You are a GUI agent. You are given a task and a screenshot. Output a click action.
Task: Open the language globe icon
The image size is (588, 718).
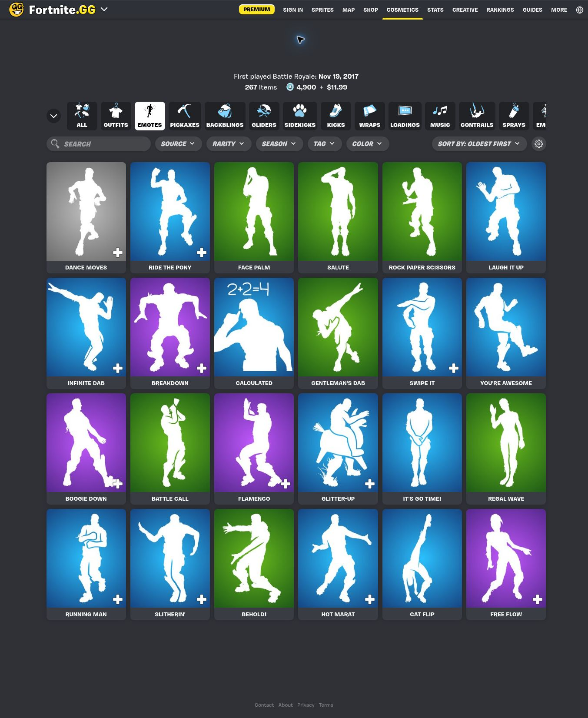579,10
